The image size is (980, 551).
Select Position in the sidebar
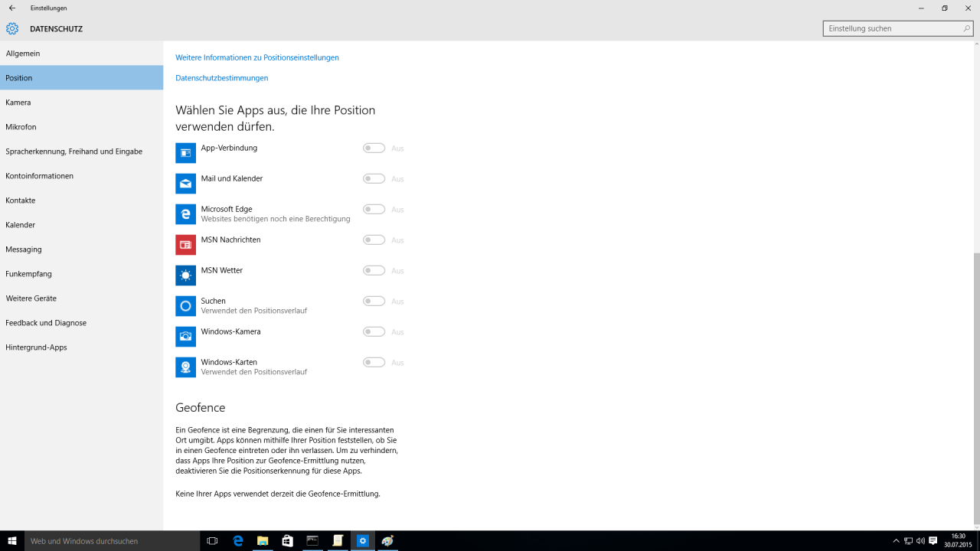[x=81, y=78]
